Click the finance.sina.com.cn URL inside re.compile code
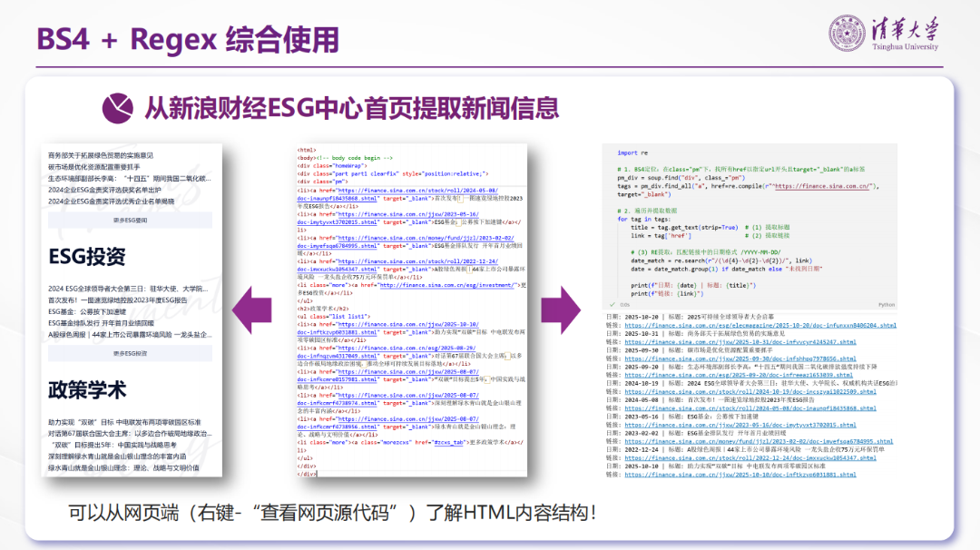Image resolution: width=980 pixels, height=550 pixels. point(822,186)
